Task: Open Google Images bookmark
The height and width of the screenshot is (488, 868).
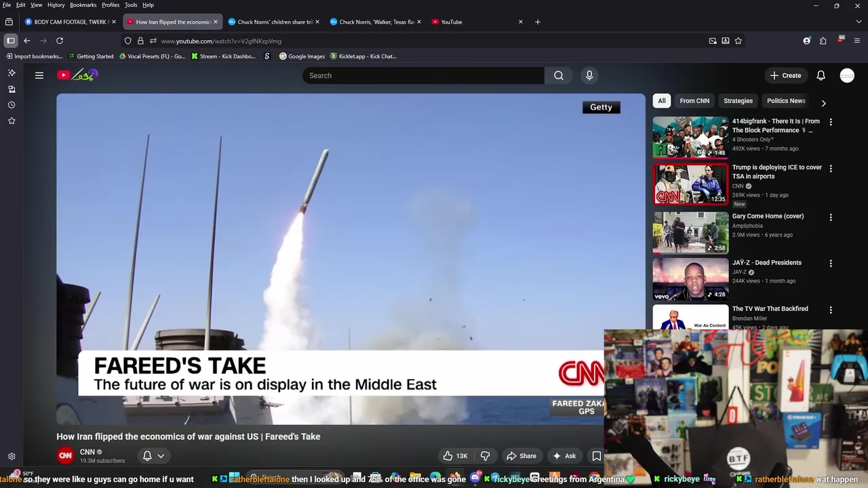Action: click(x=302, y=56)
